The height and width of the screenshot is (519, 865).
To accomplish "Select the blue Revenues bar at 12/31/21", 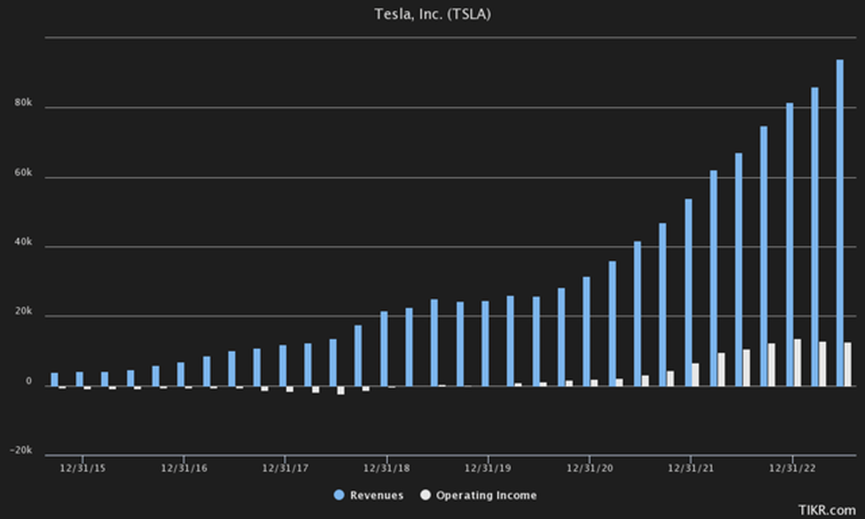I will click(688, 292).
